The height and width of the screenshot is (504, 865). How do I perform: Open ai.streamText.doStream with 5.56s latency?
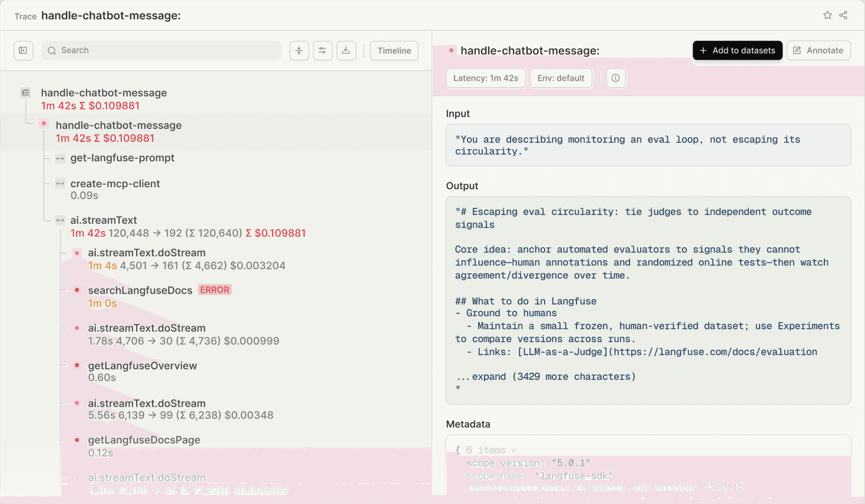pyautogui.click(x=147, y=403)
